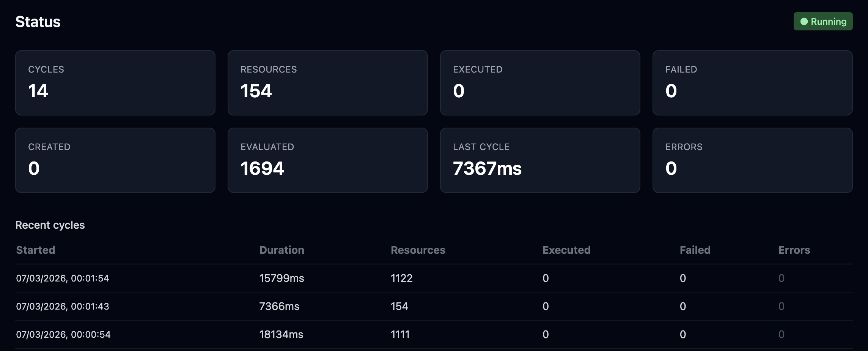Image resolution: width=868 pixels, height=351 pixels.
Task: Click the green Running status dot
Action: point(804,22)
